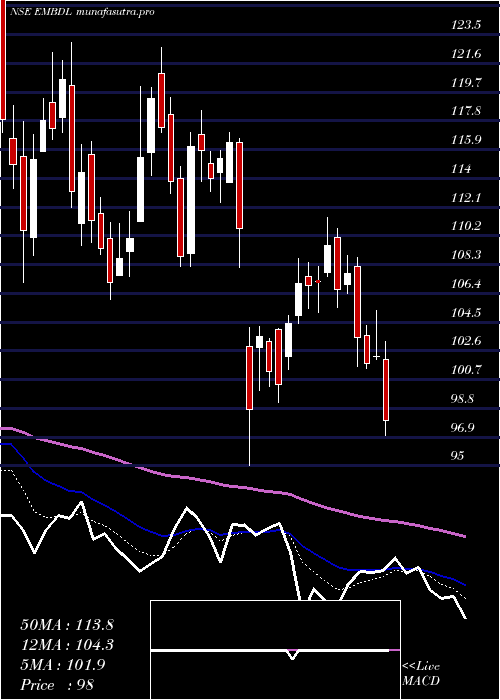
Task: Click the 95 price axis label
Action: pos(459,456)
